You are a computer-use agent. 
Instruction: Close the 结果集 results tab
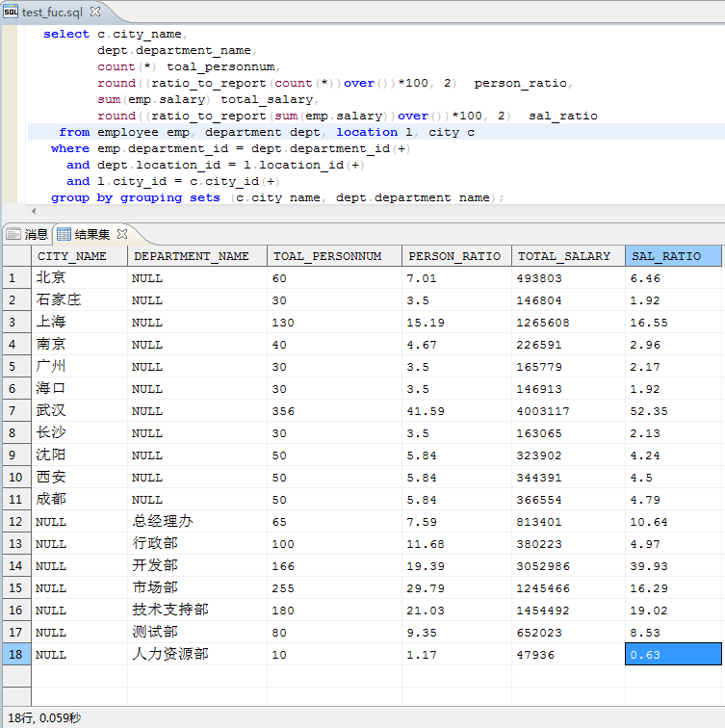pyautogui.click(x=122, y=233)
